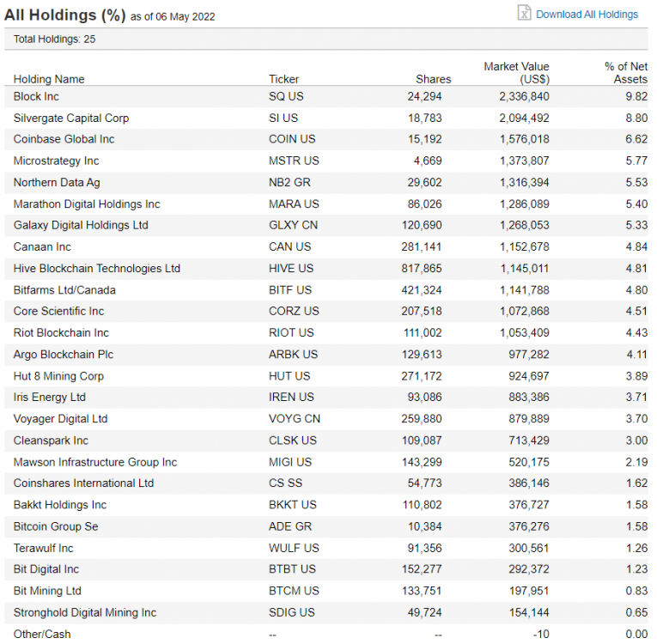
Task: Click the BTCM US ticker
Action: point(294,592)
